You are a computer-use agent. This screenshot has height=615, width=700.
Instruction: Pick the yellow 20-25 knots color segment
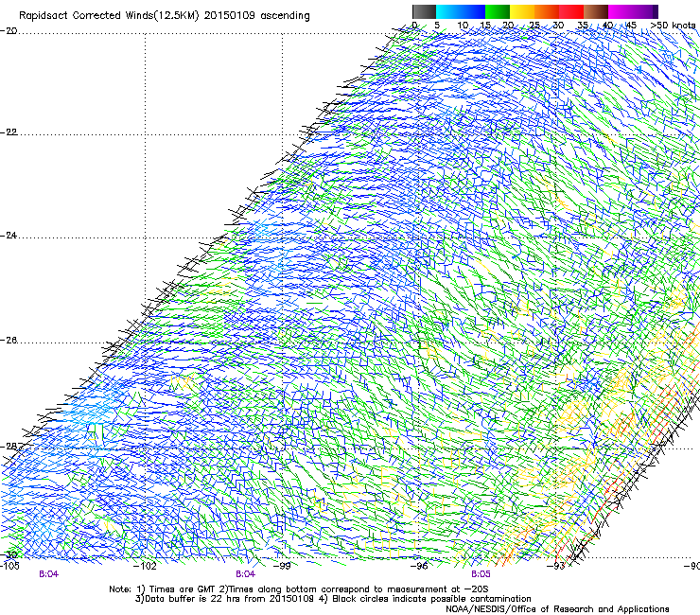pyautogui.click(x=522, y=11)
